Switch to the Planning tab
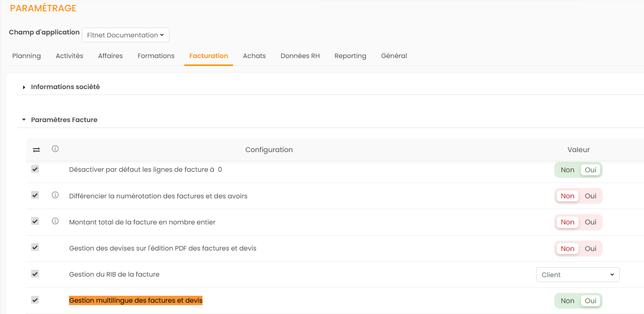Viewport: 644px width, 314px height. point(27,56)
